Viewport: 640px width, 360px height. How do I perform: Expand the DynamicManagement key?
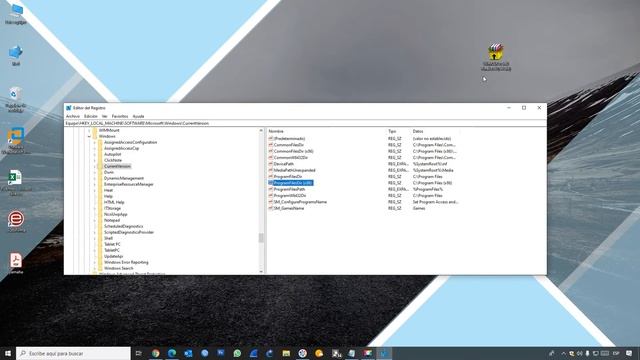pyautogui.click(x=95, y=178)
